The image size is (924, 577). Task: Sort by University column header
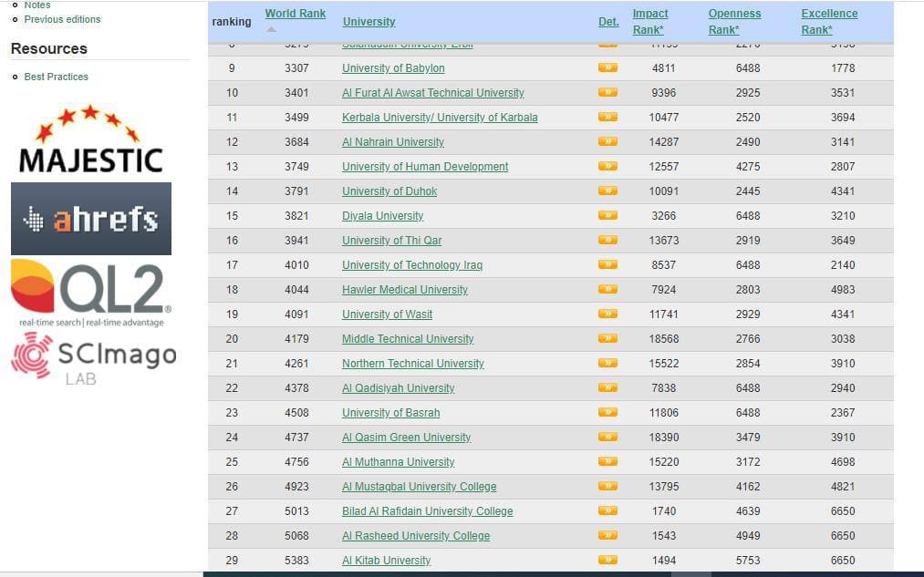pyautogui.click(x=369, y=22)
